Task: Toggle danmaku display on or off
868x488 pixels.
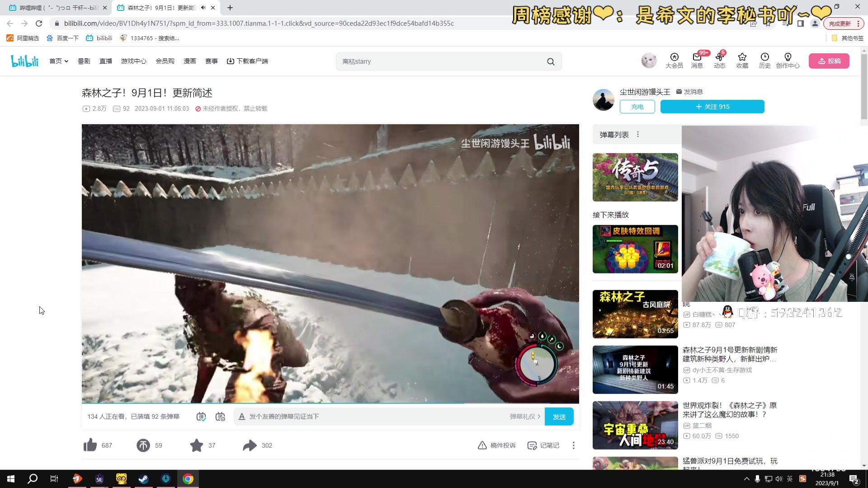Action: click(201, 417)
